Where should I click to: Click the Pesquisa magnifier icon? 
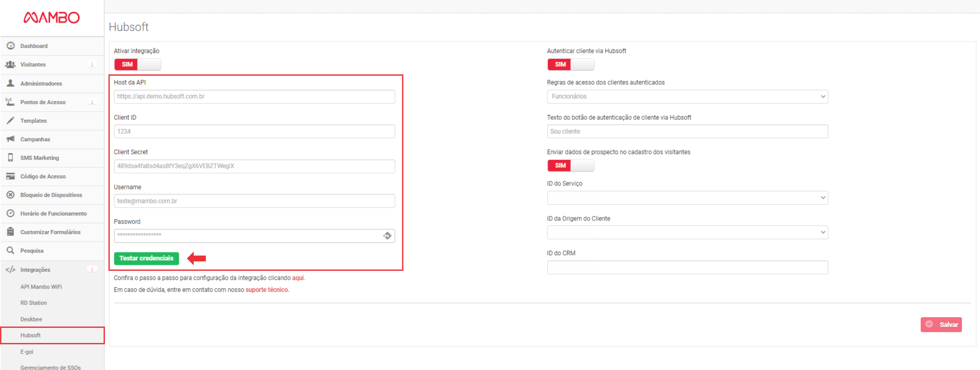(11, 250)
